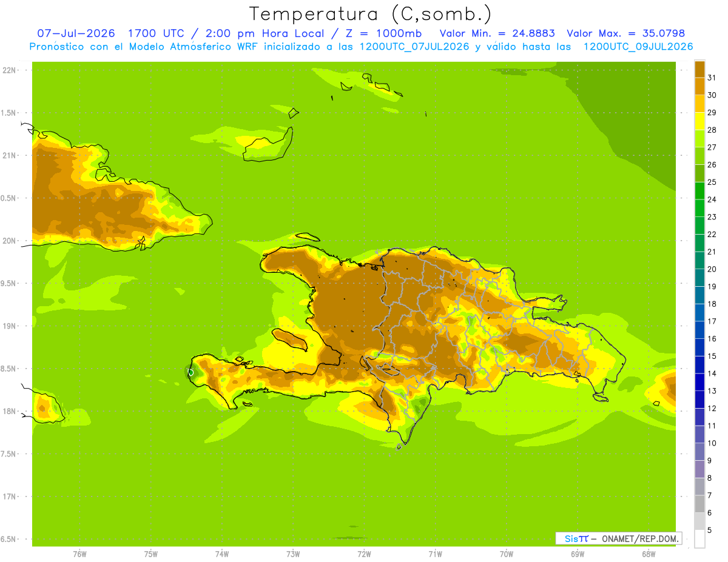Click the '72W' longitude axis label
728x562 pixels.
(364, 554)
